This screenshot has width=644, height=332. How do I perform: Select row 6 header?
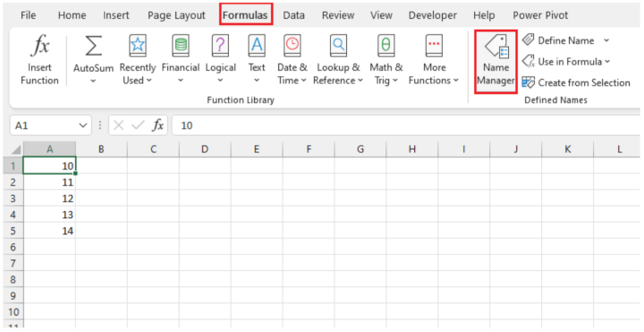pos(13,247)
